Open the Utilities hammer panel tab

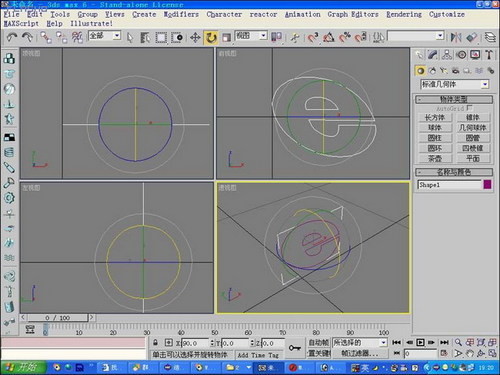[489, 55]
